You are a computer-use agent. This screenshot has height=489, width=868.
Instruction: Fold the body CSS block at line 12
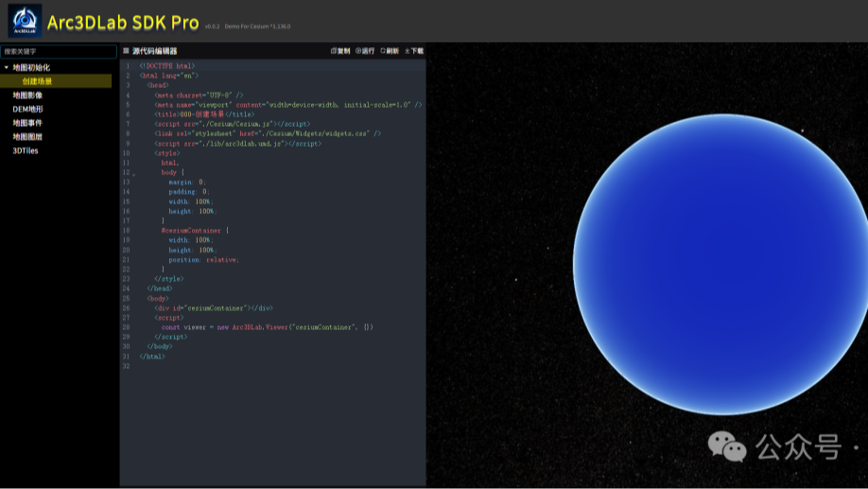(x=133, y=173)
